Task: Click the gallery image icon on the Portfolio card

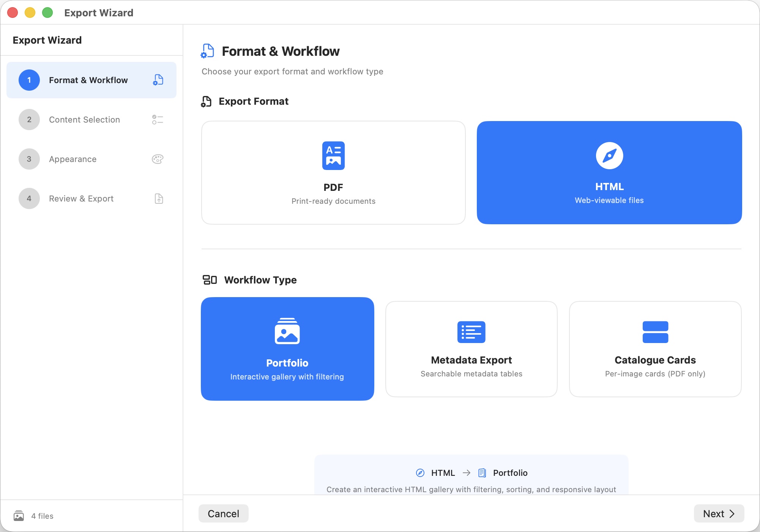Action: pyautogui.click(x=287, y=332)
